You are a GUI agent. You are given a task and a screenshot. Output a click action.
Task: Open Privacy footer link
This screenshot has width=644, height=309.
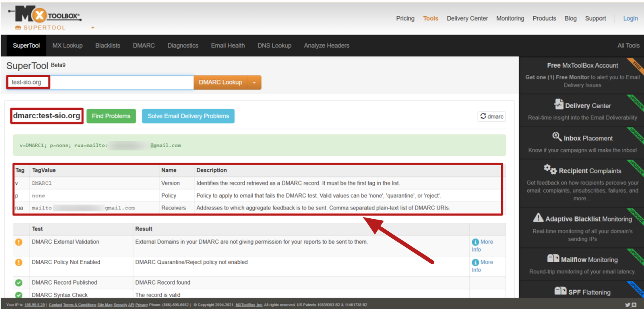[x=142, y=305]
